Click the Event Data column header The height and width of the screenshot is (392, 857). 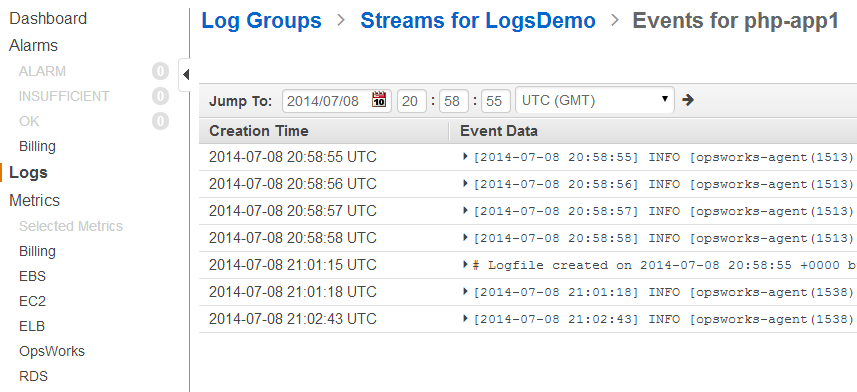coord(498,131)
